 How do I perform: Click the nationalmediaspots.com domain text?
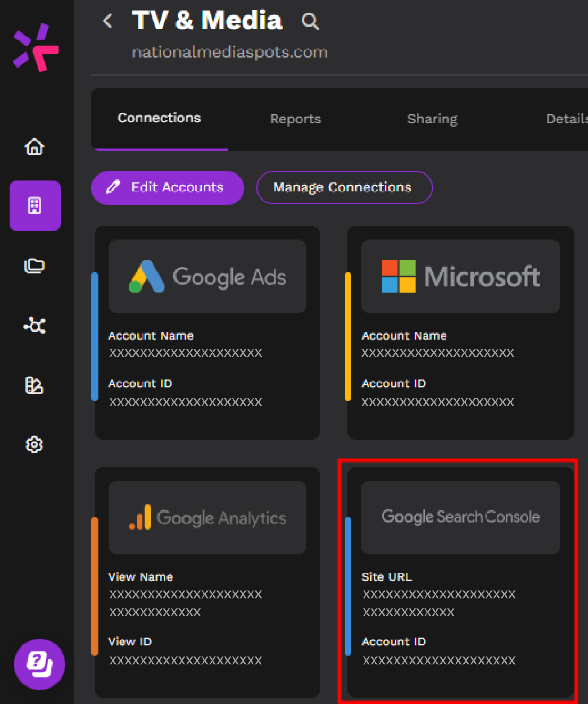(x=230, y=52)
